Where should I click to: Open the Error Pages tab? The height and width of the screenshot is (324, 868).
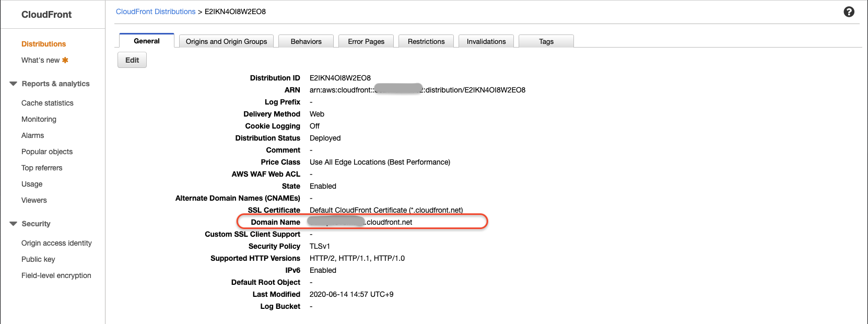pyautogui.click(x=366, y=41)
